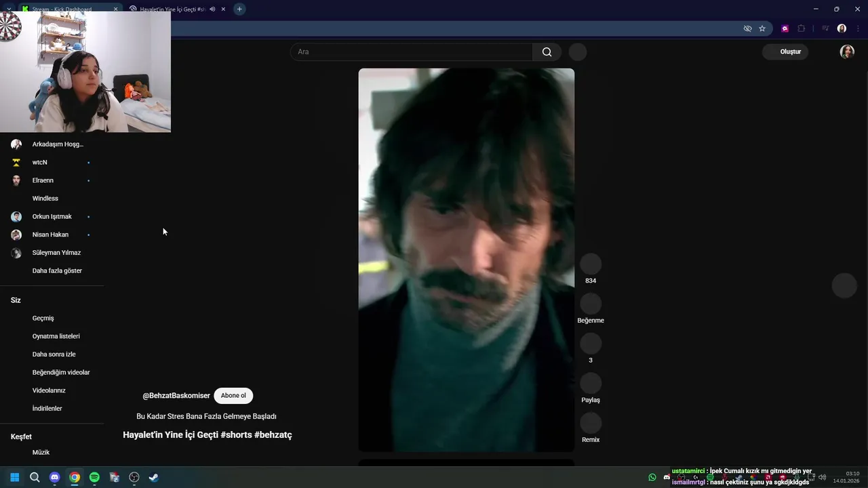Open WhatsApp in the system tray
Viewport: 868px width, 488px height.
click(652, 477)
